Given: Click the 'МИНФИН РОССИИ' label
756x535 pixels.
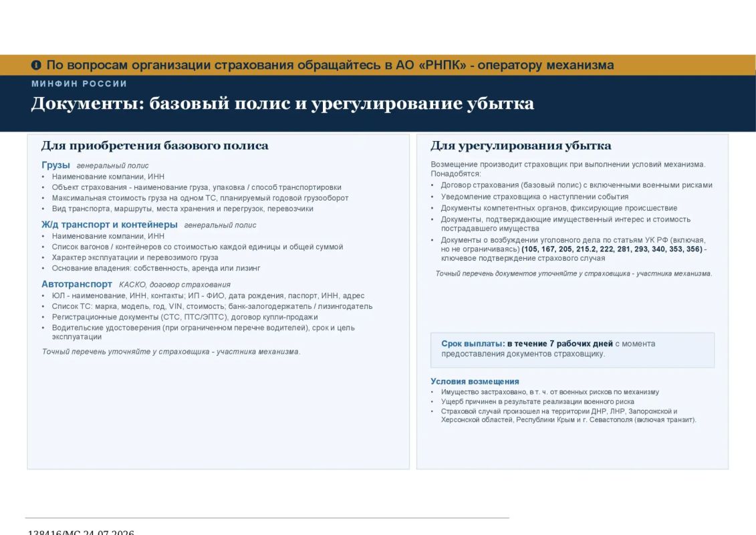Looking at the screenshot, I should [x=79, y=84].
